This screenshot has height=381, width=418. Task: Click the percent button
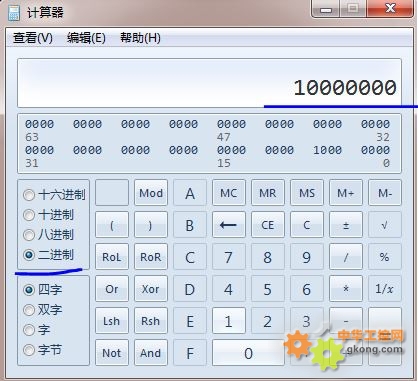coord(385,257)
